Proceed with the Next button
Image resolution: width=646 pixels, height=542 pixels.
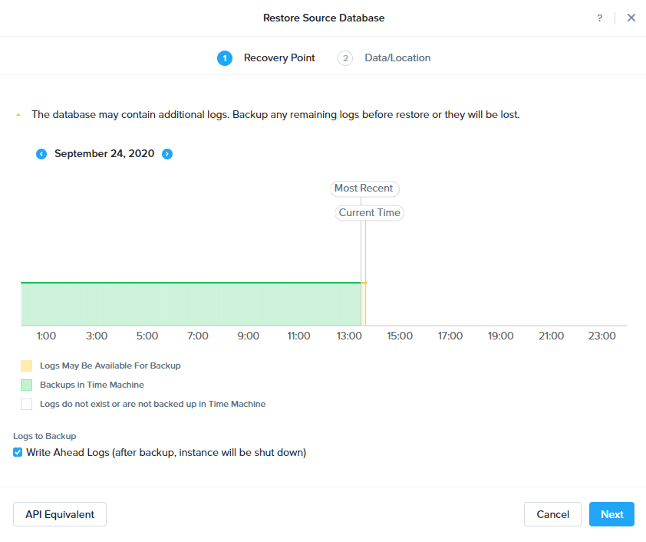(611, 514)
